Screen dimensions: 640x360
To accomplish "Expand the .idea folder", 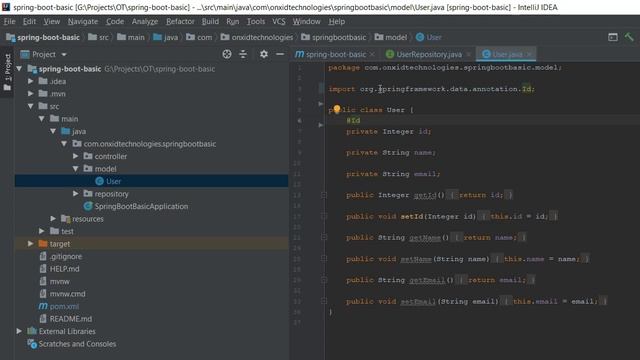I will [31, 81].
